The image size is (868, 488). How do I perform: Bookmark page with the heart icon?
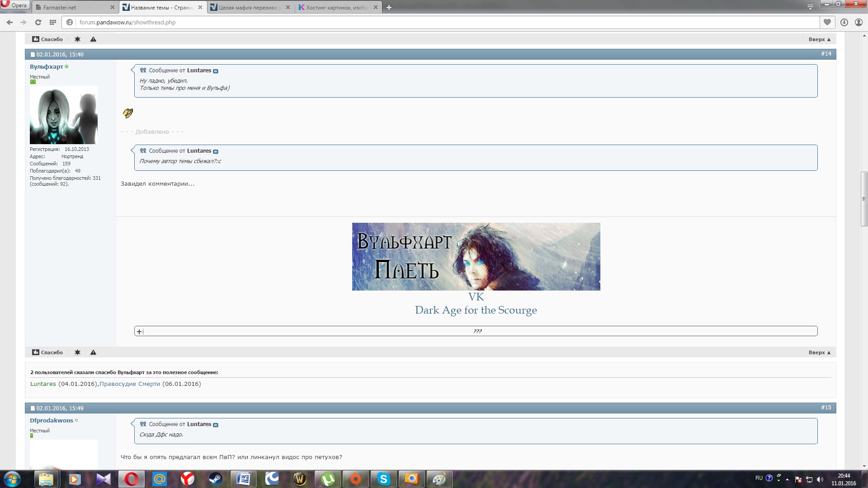827,22
